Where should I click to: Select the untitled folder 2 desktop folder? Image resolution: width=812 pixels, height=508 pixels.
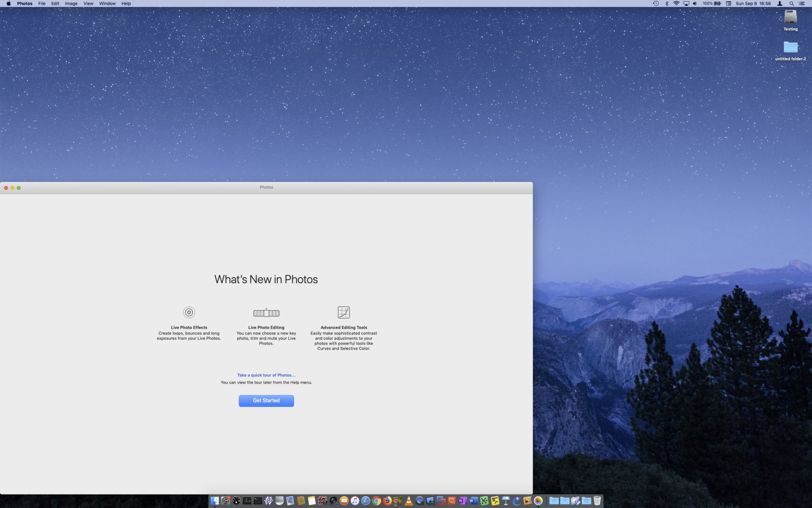pyautogui.click(x=790, y=48)
